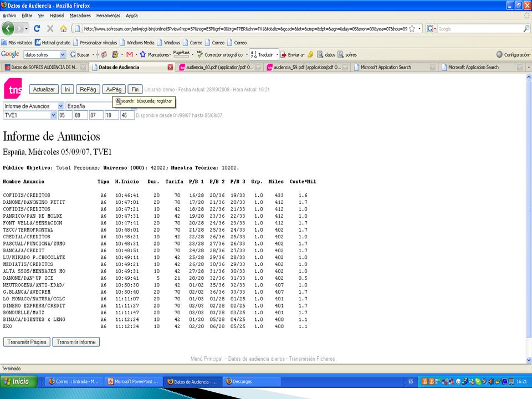Open Configuración on the Google toolbar
Viewport: 532px width, 399px height.
513,54
